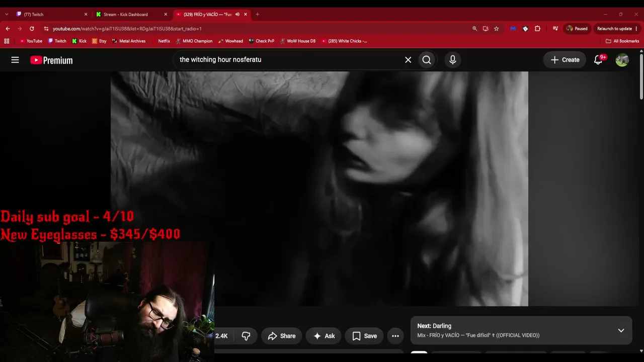Mute the YouTube tab via speaker icon

point(237,15)
